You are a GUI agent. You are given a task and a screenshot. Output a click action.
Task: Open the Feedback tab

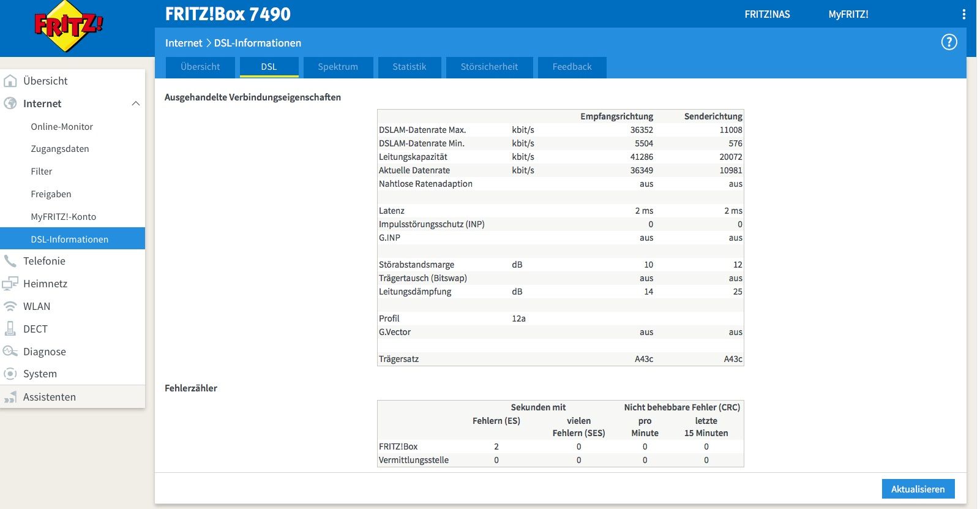pyautogui.click(x=572, y=67)
